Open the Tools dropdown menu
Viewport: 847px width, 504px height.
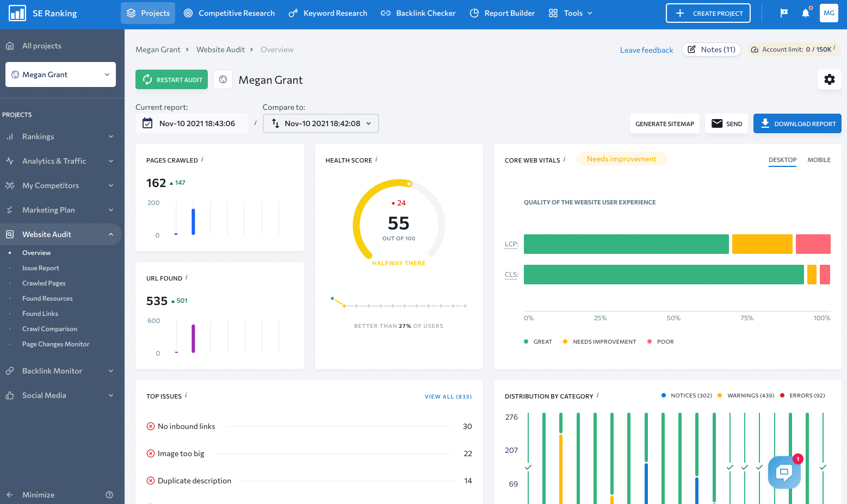(571, 13)
